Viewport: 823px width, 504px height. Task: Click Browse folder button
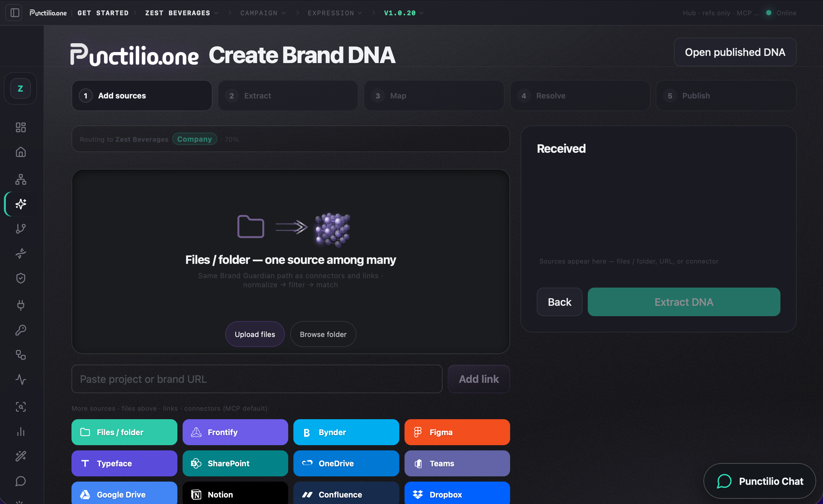click(x=323, y=334)
